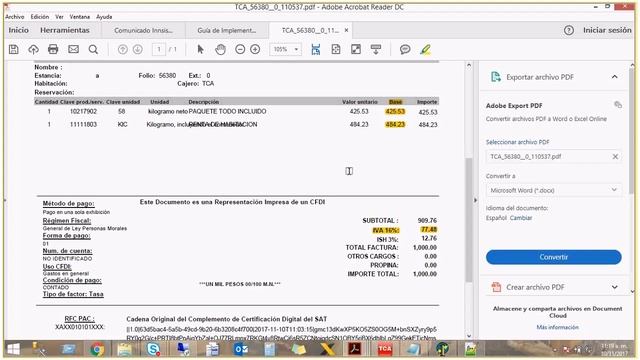Click the document vertical scrollbar thumb

pos(469,220)
